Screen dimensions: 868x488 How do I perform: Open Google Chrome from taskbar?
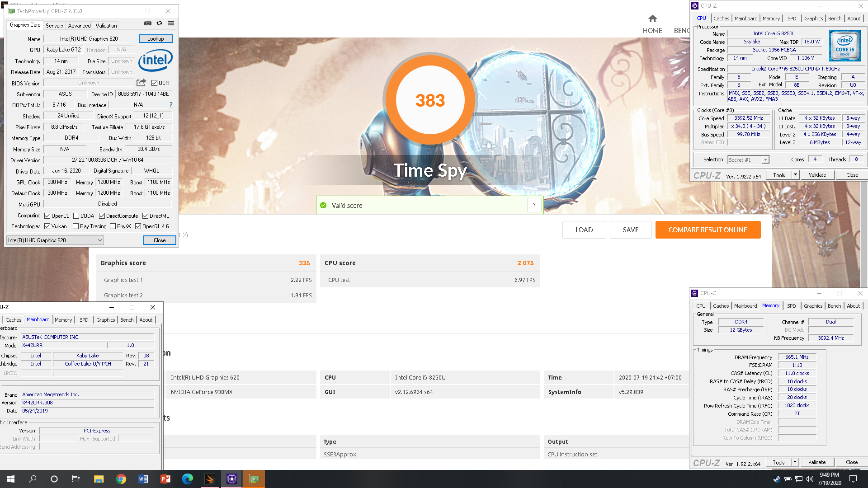click(x=121, y=479)
